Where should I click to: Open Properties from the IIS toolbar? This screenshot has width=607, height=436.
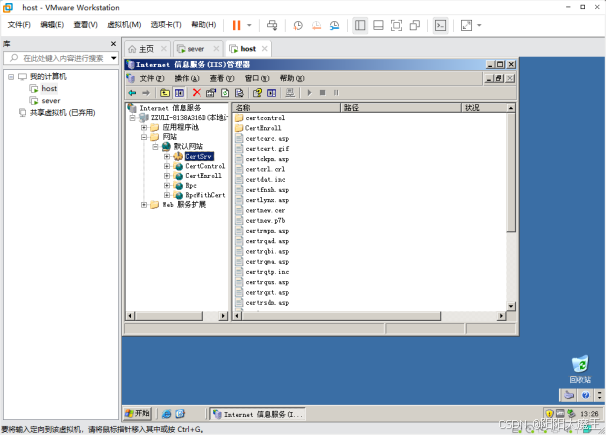pos(211,93)
